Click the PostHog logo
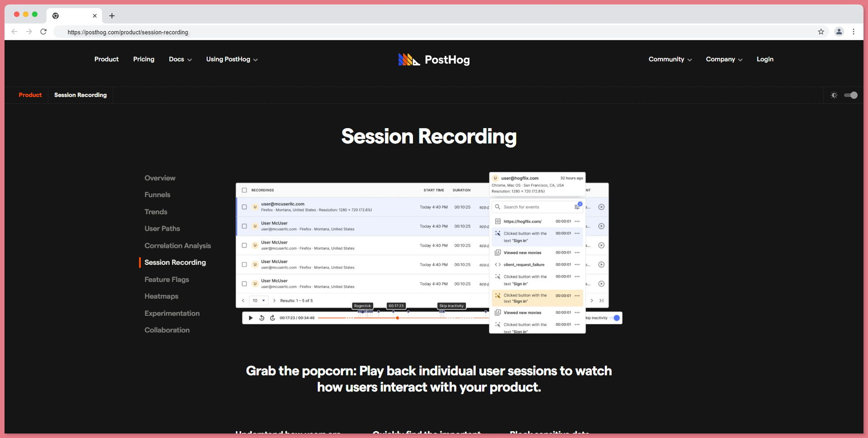Screen dimensions: 868x438 434,60
